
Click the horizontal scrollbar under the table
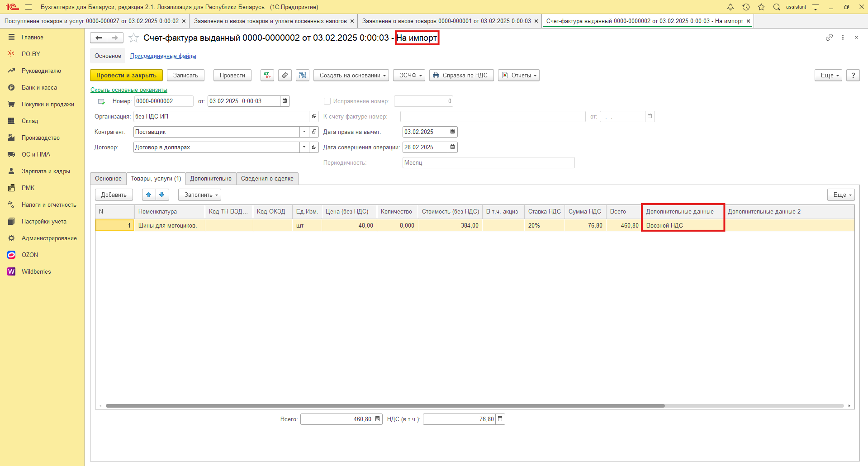click(384, 406)
